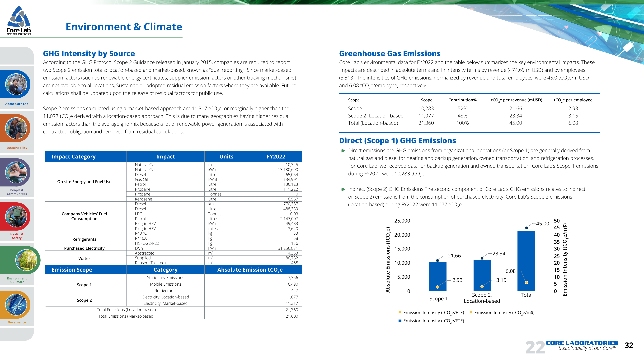Click the Contribution% column header
The image size is (644, 362).
click(462, 100)
